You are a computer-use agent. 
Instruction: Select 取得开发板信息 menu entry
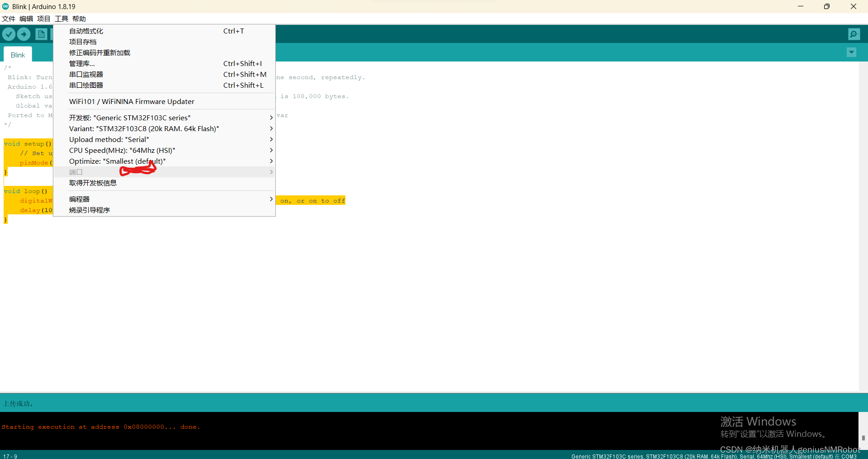[x=165, y=183]
